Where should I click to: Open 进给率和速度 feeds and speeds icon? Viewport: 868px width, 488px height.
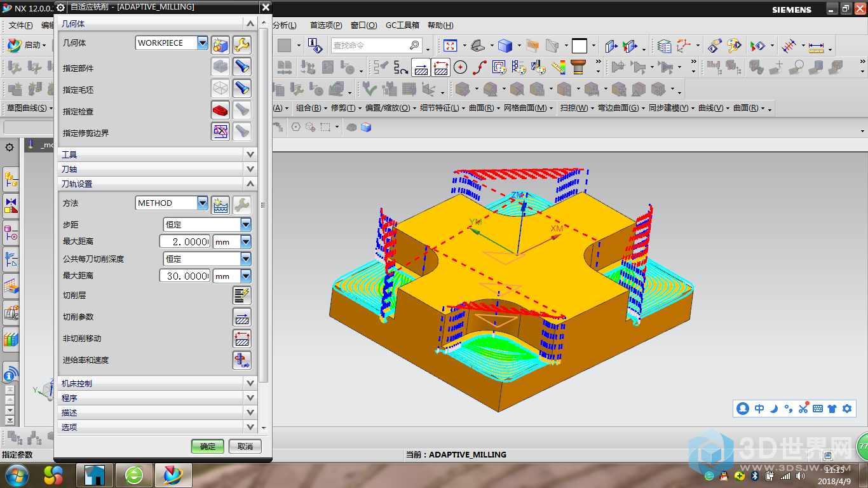pos(242,360)
